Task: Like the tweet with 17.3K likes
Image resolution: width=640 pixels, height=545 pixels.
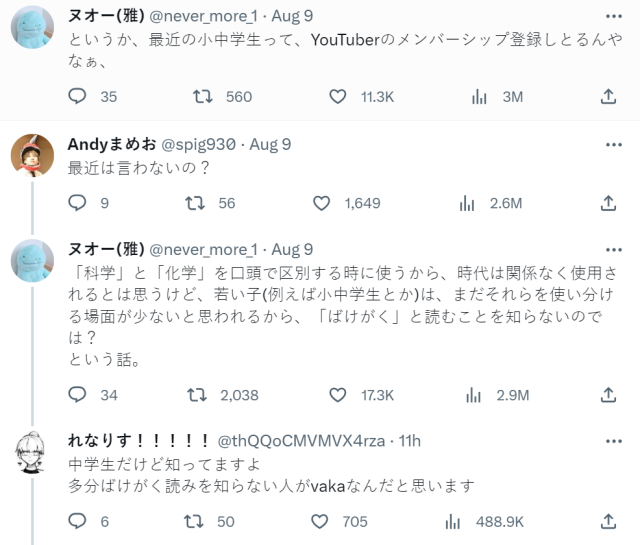Action: pyautogui.click(x=338, y=395)
